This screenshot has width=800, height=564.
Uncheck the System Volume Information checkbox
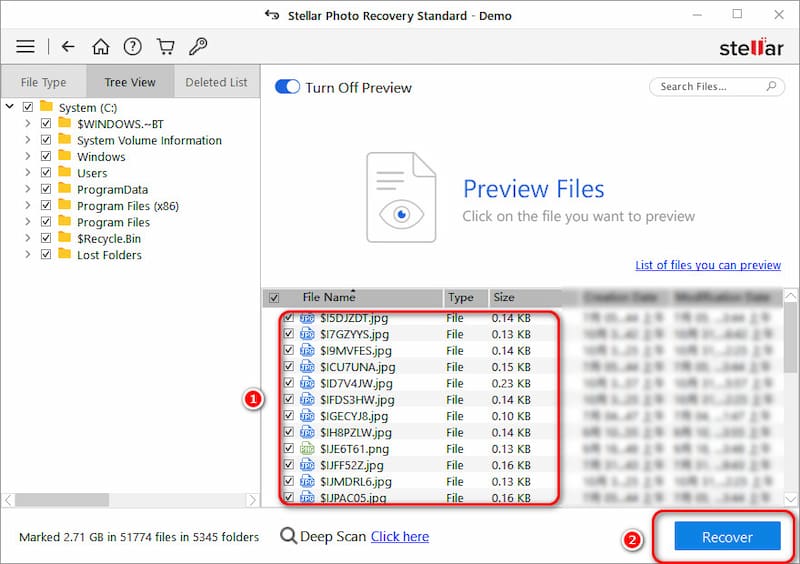coord(46,140)
